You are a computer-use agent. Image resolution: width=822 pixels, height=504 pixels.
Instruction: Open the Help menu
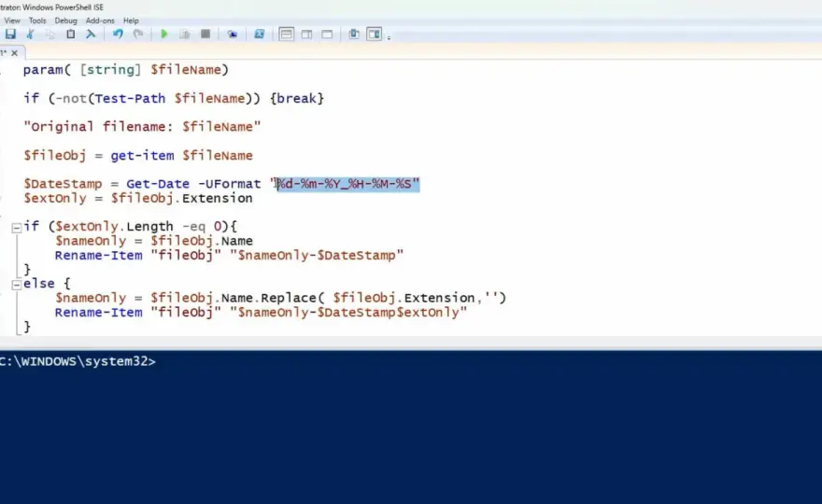pyautogui.click(x=131, y=21)
